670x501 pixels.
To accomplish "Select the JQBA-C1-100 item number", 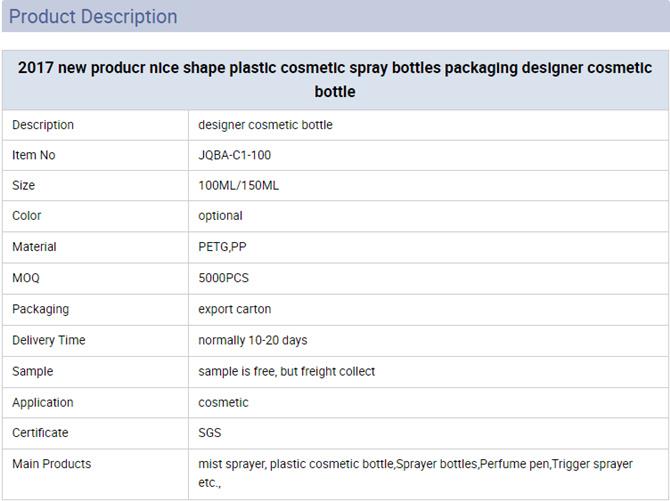I will click(x=235, y=155).
